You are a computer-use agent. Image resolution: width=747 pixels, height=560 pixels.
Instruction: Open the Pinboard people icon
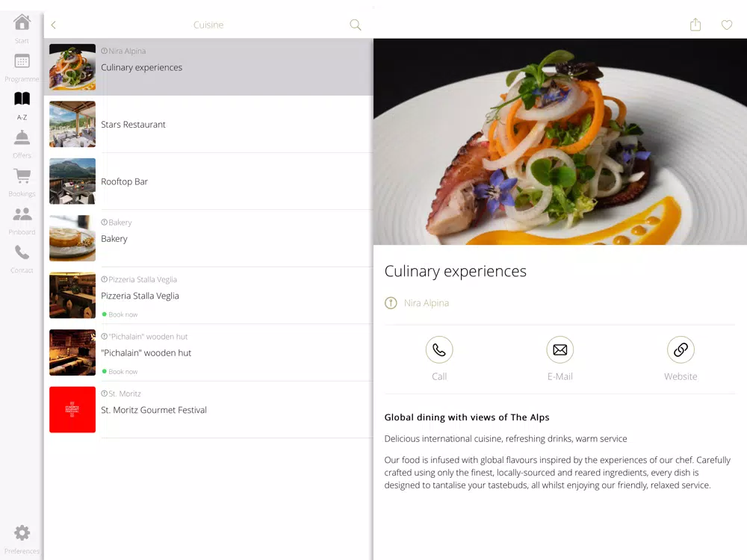(x=22, y=214)
